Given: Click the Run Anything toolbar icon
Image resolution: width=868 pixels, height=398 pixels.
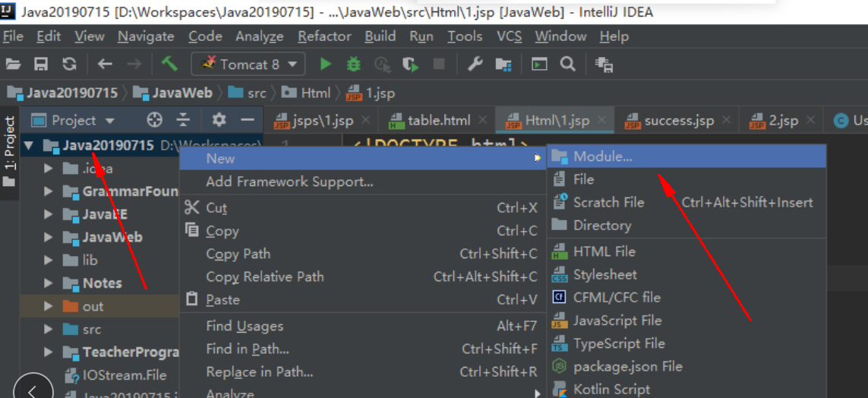Looking at the screenshot, I should tap(538, 65).
